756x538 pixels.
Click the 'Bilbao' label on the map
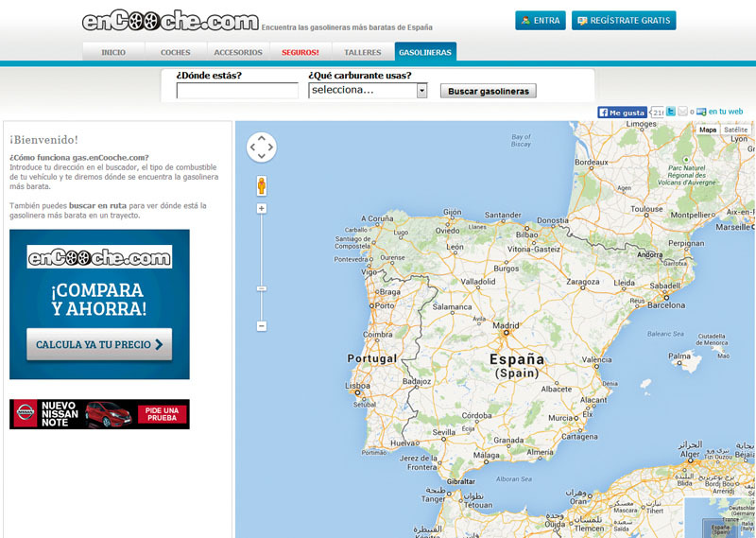(x=526, y=234)
